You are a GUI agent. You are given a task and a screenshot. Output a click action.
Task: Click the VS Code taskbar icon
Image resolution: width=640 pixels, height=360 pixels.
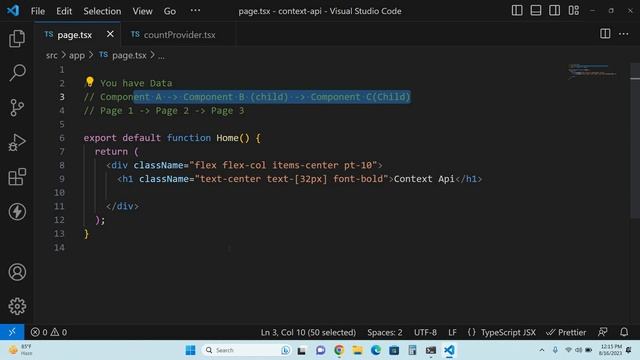[449, 350]
